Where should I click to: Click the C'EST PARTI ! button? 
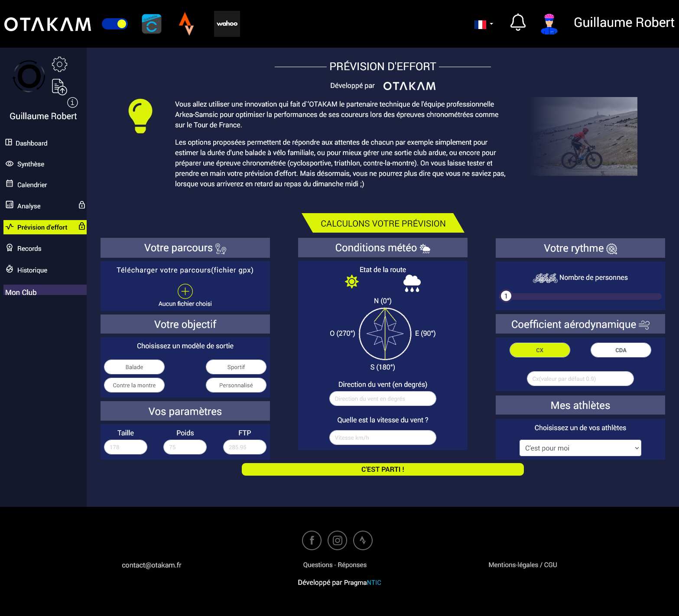[383, 469]
